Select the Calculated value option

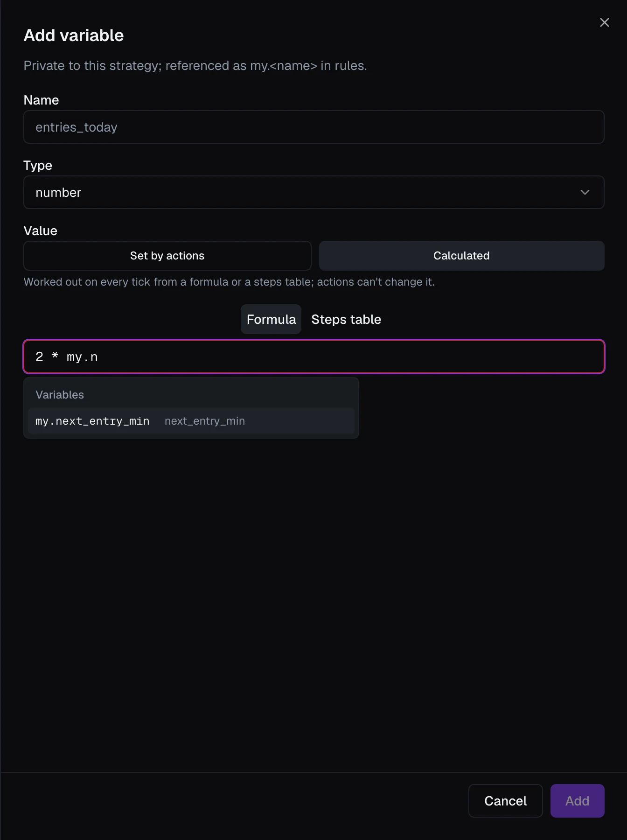point(461,256)
